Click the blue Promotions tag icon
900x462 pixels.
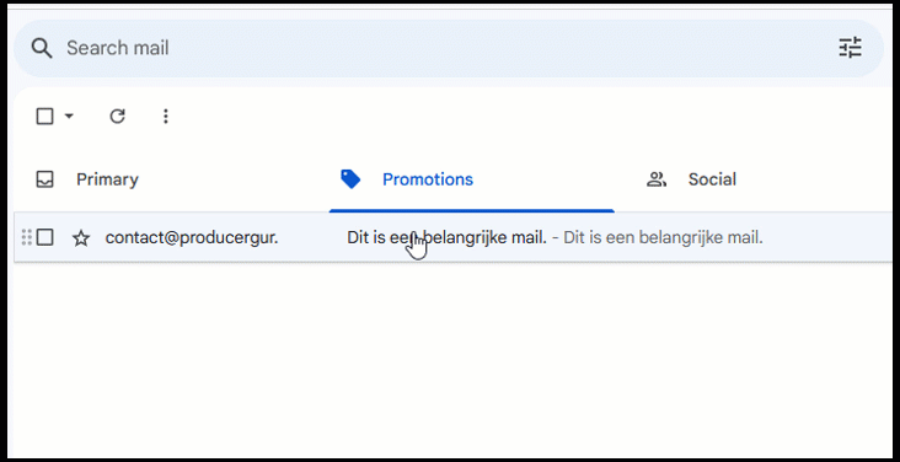[x=350, y=179]
